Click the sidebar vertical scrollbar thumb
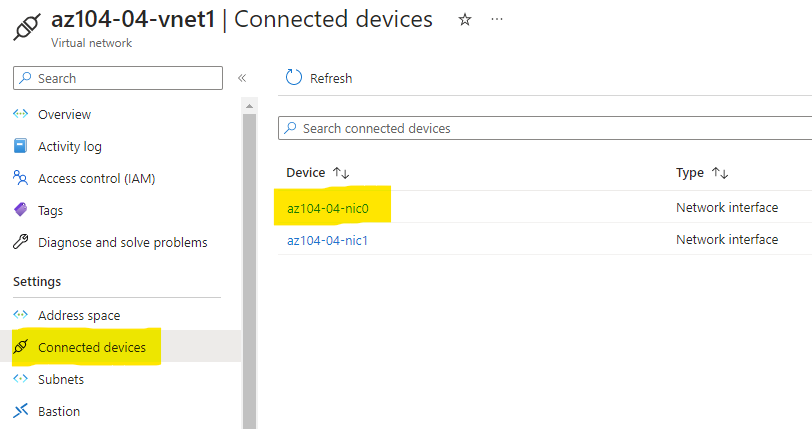The image size is (812, 429). point(250,271)
